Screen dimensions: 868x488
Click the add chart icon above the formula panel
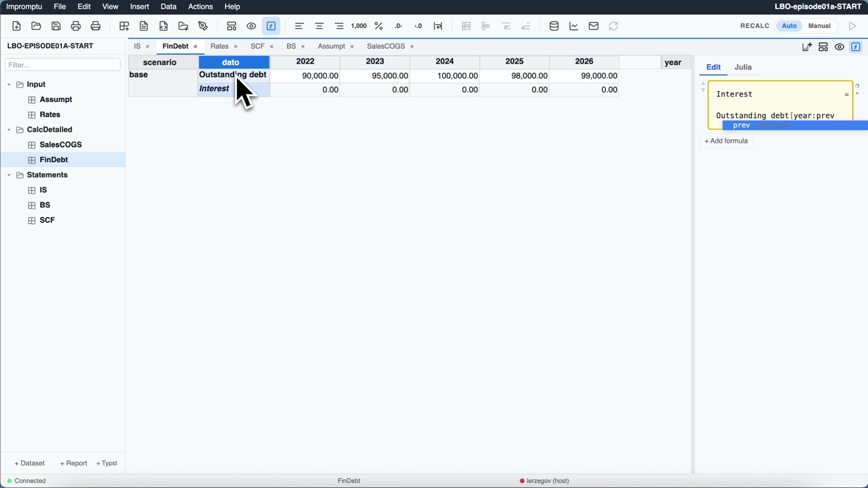tap(807, 47)
